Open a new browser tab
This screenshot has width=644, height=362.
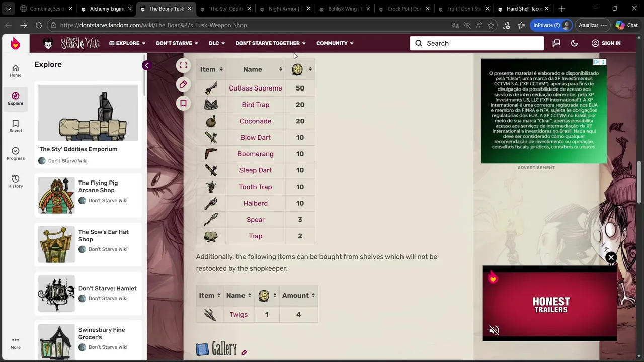pyautogui.click(x=562, y=9)
